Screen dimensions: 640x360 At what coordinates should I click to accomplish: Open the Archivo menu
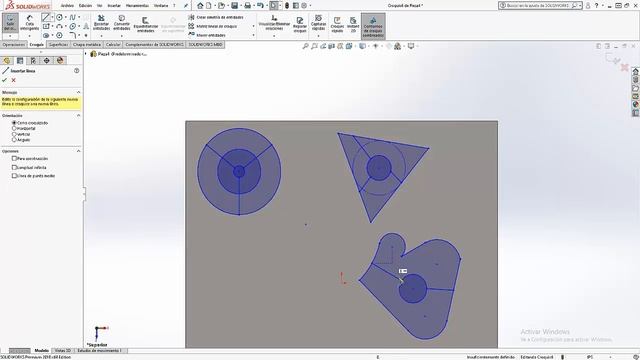pyautogui.click(x=67, y=6)
